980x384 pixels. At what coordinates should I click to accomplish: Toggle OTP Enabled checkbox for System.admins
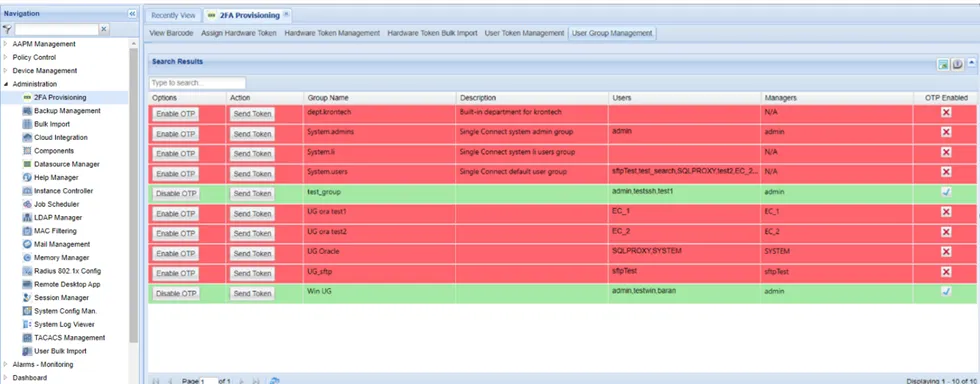[x=946, y=132]
